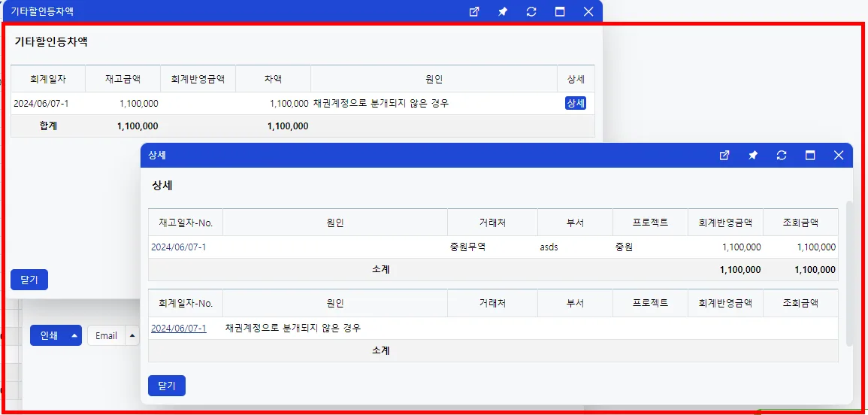Close the 상세 dialog with X icon
This screenshot has height=415, width=868.
pos(839,156)
